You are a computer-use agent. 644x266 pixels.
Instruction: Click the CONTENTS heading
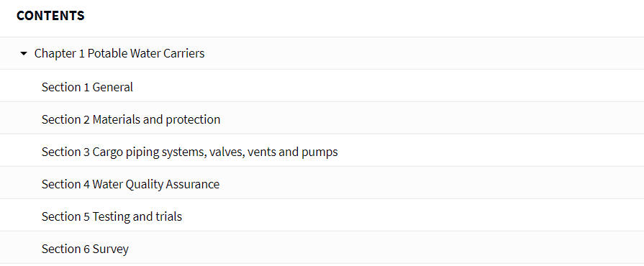click(50, 16)
